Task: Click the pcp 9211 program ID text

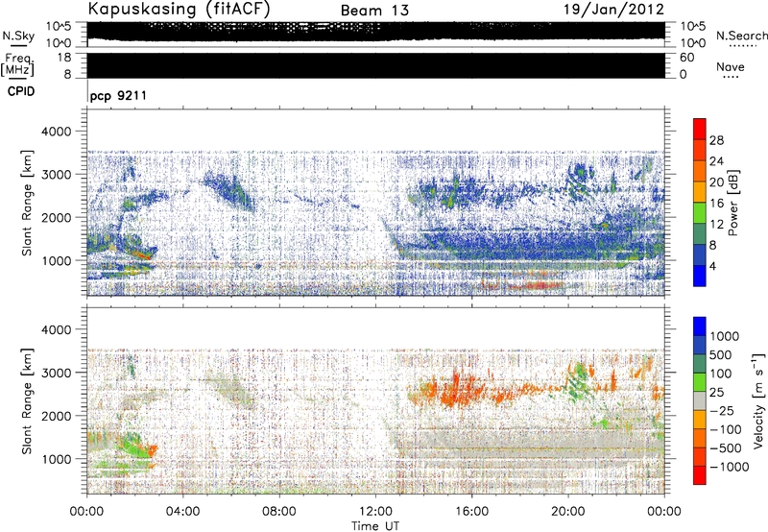Action: point(118,95)
